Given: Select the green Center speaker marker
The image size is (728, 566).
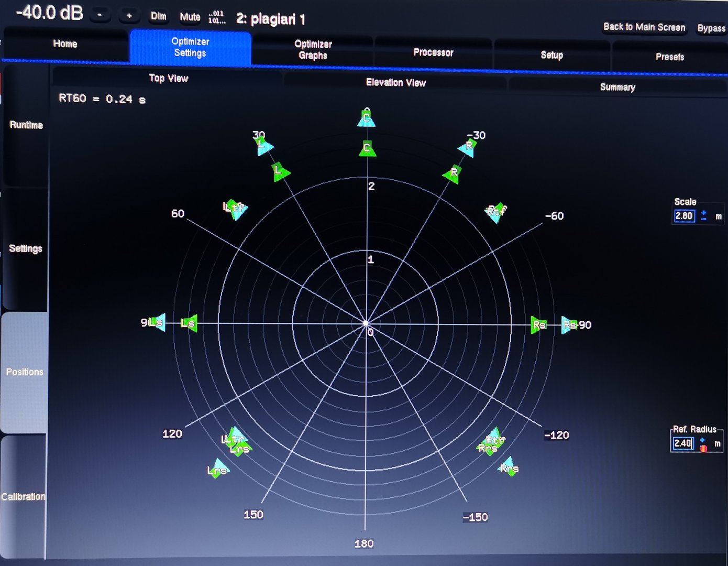Looking at the screenshot, I should point(367,148).
